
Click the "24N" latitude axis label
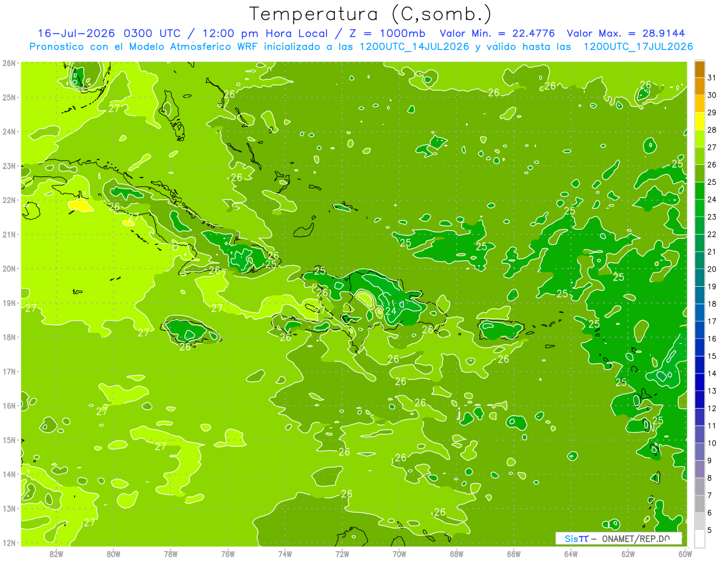(9, 132)
